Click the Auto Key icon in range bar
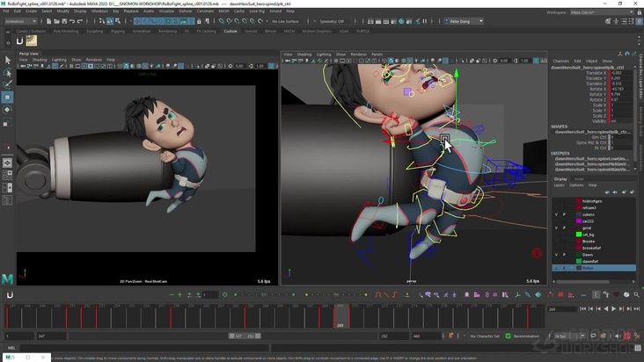Viewport: 644px width, 362px height. 627,337
